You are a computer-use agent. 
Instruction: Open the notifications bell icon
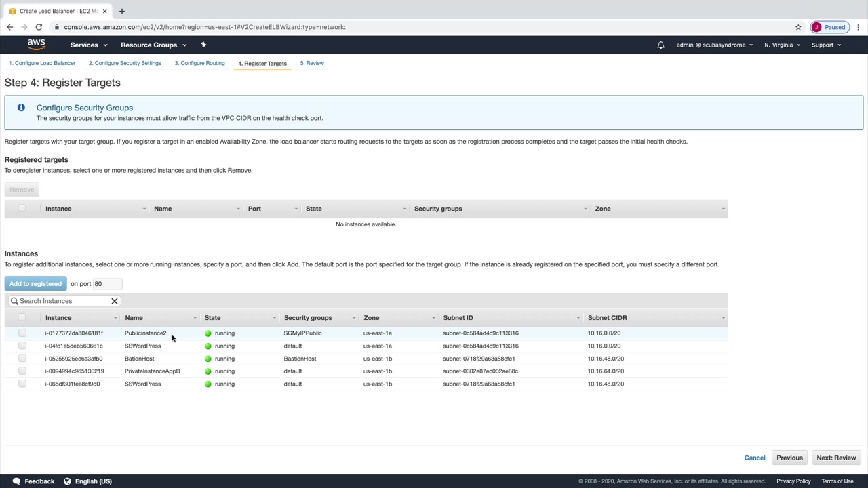[660, 45]
